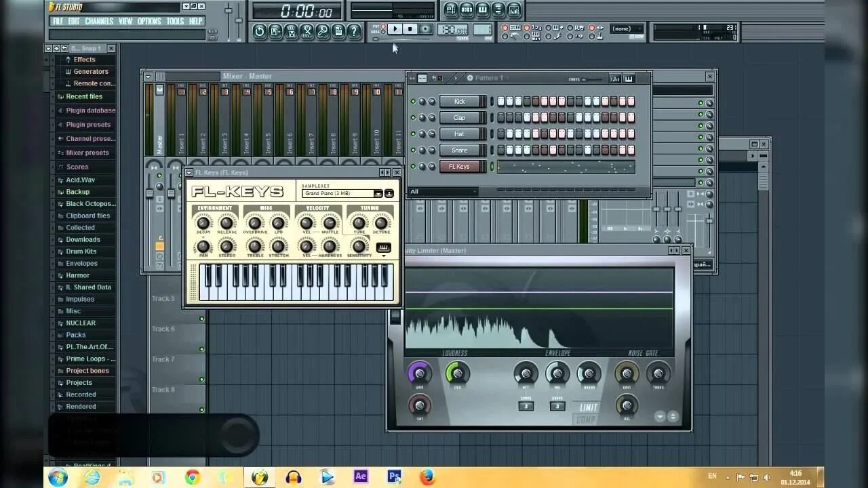
Task: Toggle the FL Keys channel select indicator
Action: [x=492, y=167]
